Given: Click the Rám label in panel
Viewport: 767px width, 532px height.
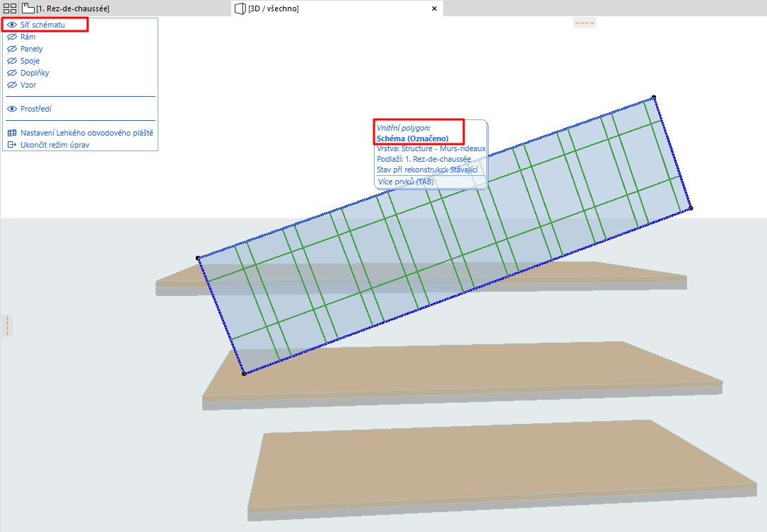Looking at the screenshot, I should [x=28, y=37].
